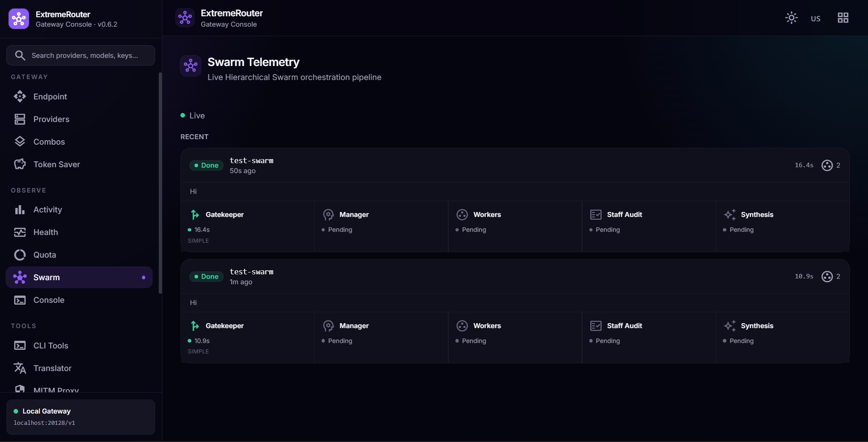Viewport: 868px width, 442px height.
Task: Click Synthesis sparkle icon in the 1m ago run
Action: (730, 326)
